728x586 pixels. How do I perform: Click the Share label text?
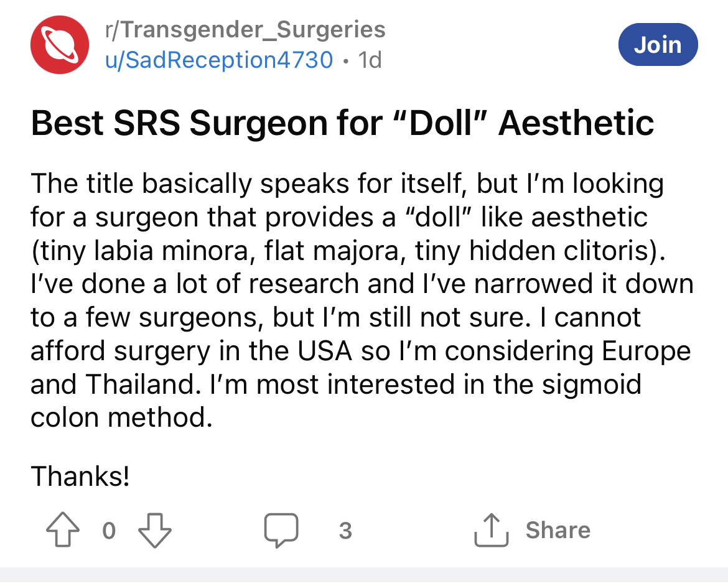558,530
